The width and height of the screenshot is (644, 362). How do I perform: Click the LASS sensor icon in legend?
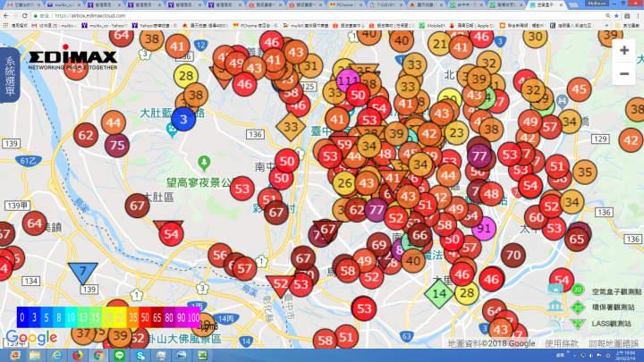(555, 324)
